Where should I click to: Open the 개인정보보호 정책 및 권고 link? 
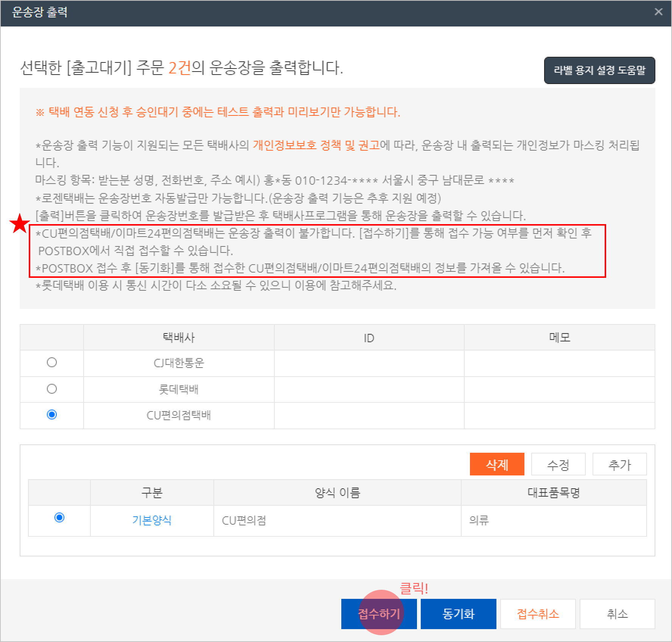click(316, 145)
